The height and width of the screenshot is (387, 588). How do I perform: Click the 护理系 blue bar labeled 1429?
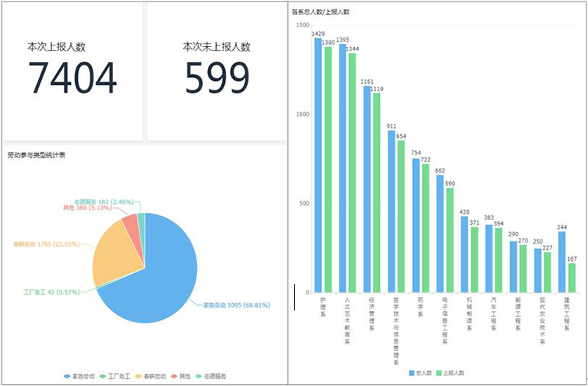[x=318, y=165]
